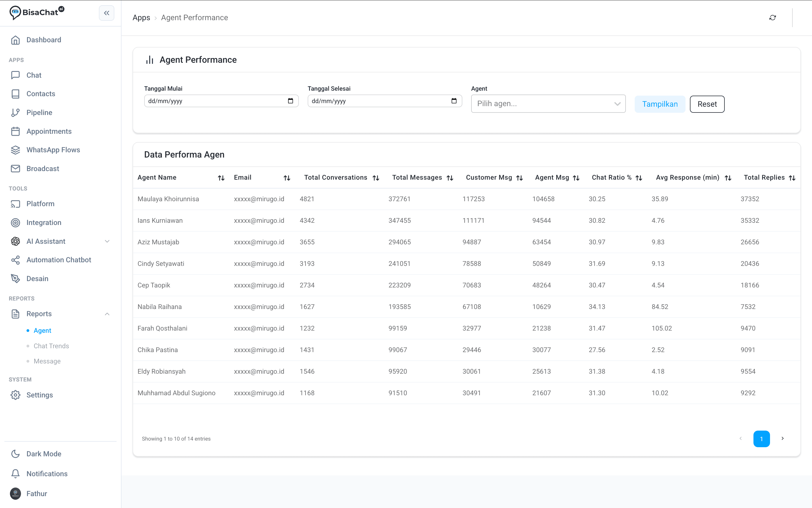The width and height of the screenshot is (812, 508).
Task: Sort by Total Replies column
Action: point(792,178)
